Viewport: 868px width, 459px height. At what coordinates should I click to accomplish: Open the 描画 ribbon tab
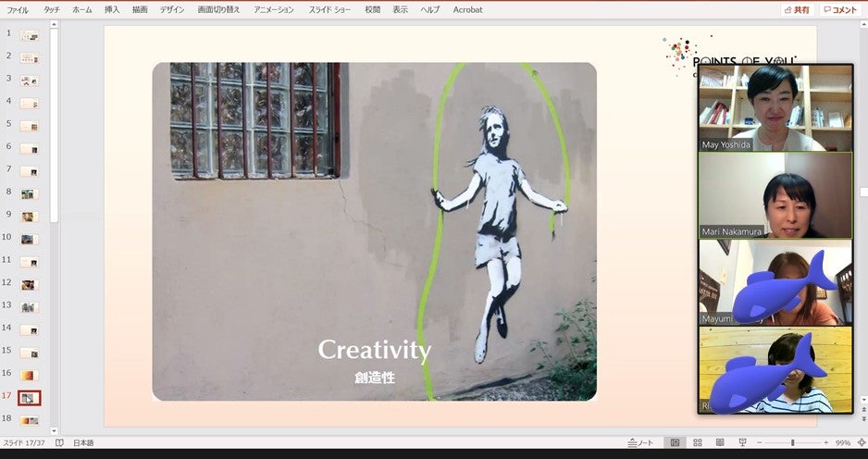140,10
